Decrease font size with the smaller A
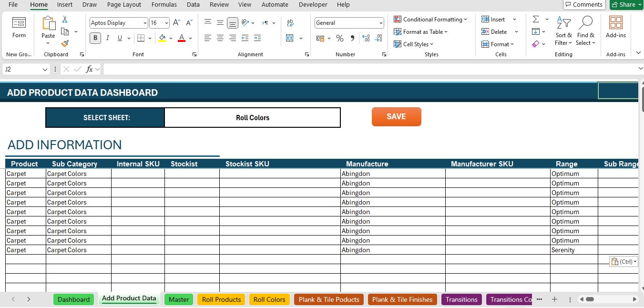Image resolution: width=644 pixels, height=308 pixels. click(x=189, y=23)
